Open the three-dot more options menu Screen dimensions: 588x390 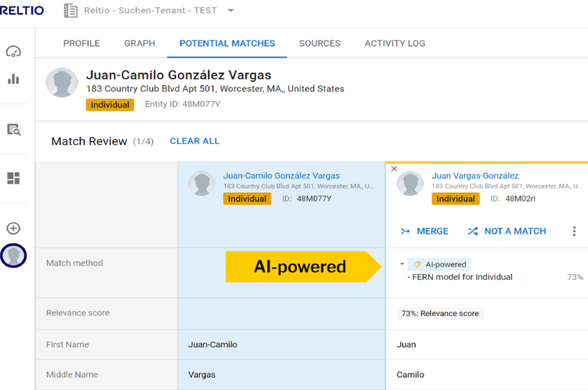pos(574,231)
